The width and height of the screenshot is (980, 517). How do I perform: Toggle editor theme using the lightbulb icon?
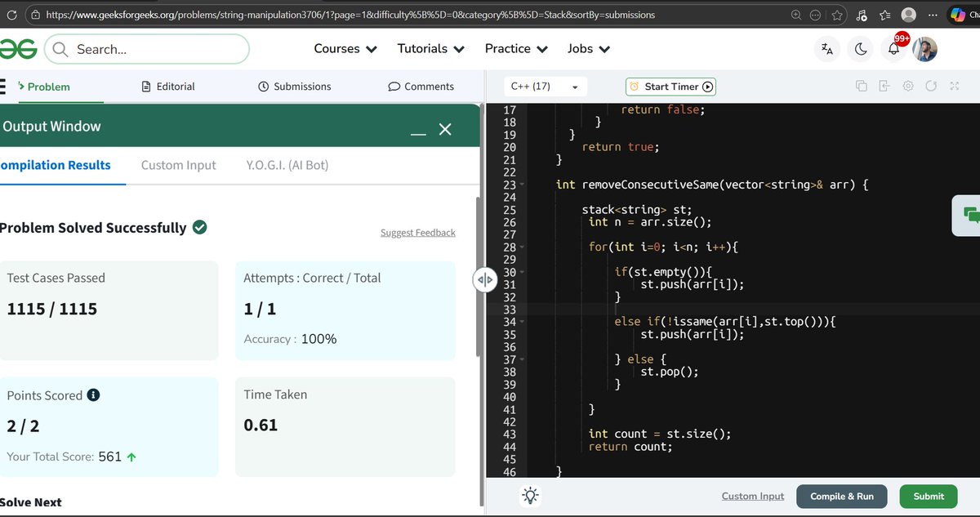[529, 495]
